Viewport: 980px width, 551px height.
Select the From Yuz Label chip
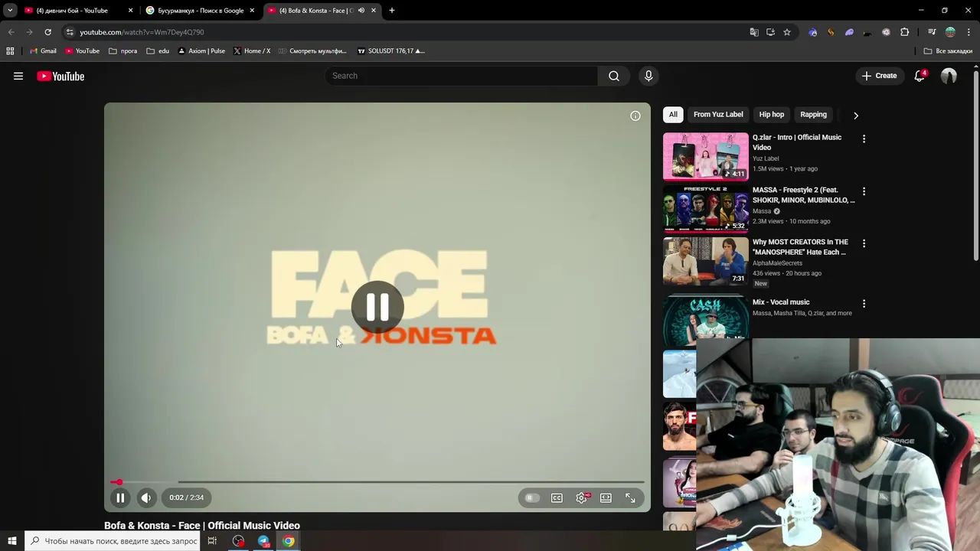coord(718,115)
